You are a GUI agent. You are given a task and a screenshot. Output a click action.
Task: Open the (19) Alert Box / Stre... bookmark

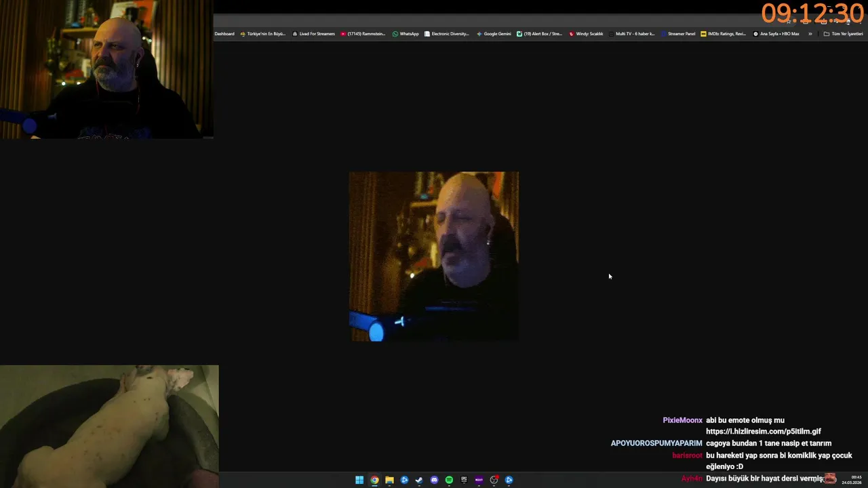pos(539,34)
